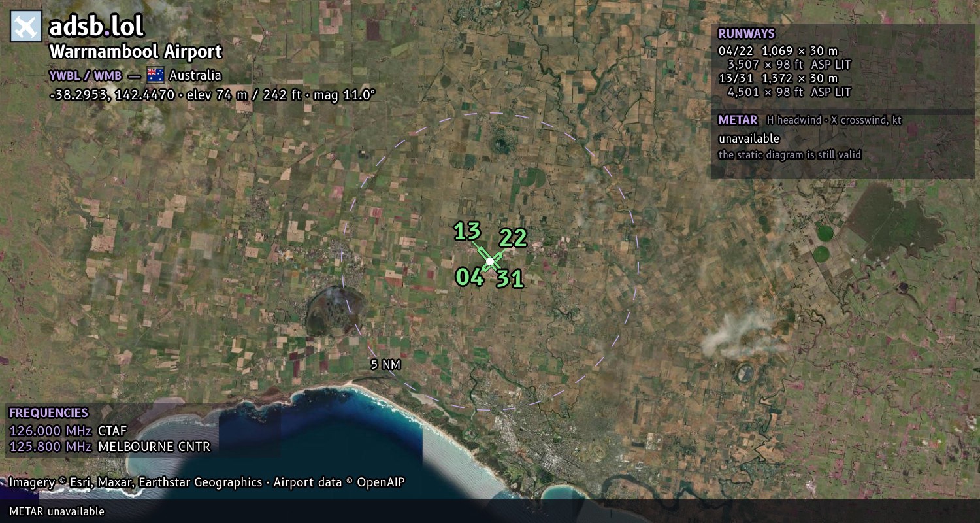The width and height of the screenshot is (980, 523).
Task: Click the "Australia" country name
Action: point(195,75)
